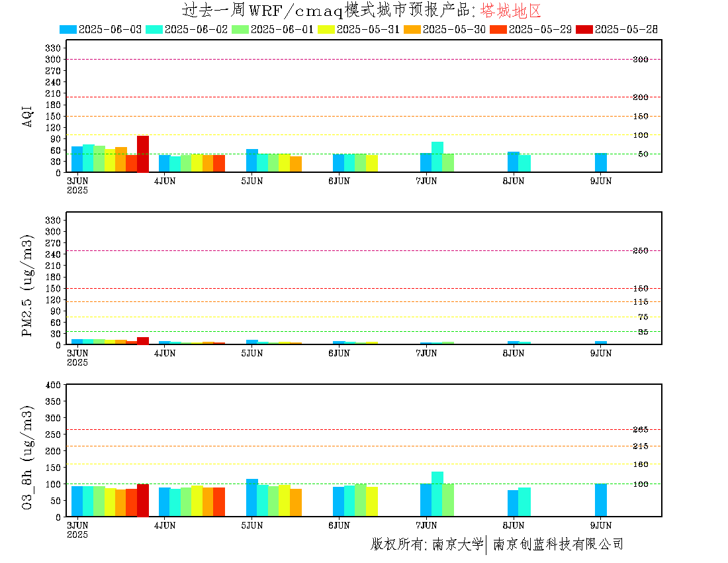728x563 pixels.
Task: Click the 3JUN 2025 label under O3_8h chart
Action: pyautogui.click(x=77, y=530)
